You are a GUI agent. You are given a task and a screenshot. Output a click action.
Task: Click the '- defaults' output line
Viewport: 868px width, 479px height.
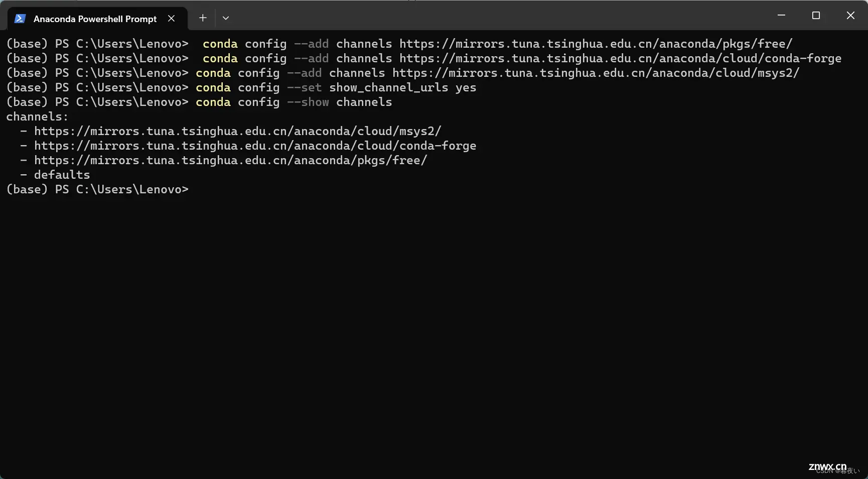click(55, 175)
